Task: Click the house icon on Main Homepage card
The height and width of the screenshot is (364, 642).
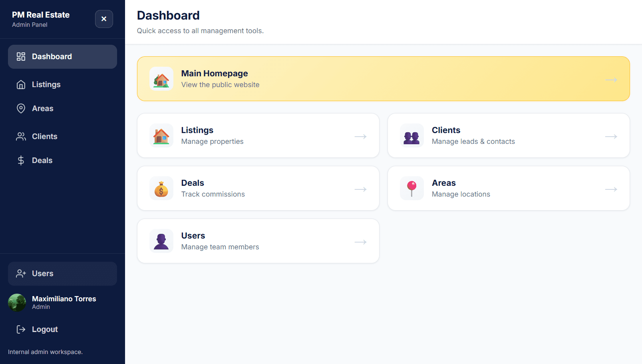Action: coord(161,79)
